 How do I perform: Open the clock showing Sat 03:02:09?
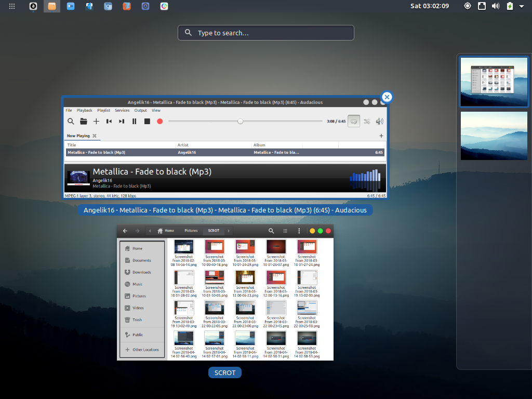click(430, 6)
